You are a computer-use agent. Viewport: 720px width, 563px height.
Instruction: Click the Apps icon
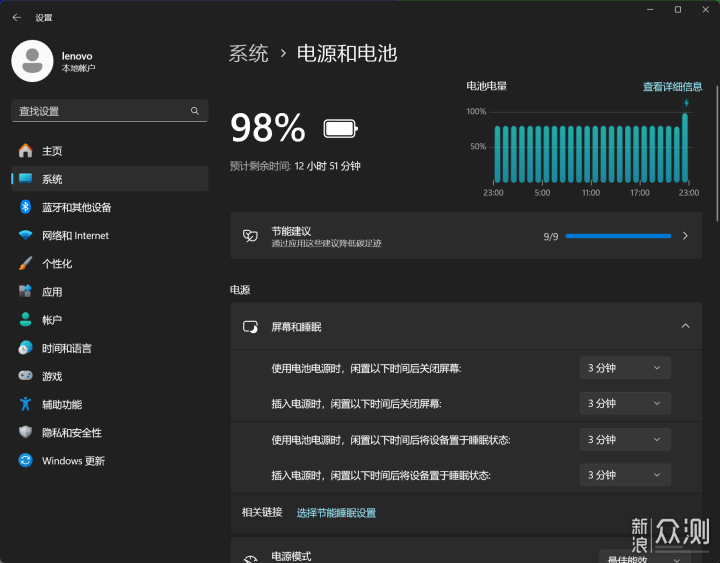[x=25, y=292]
